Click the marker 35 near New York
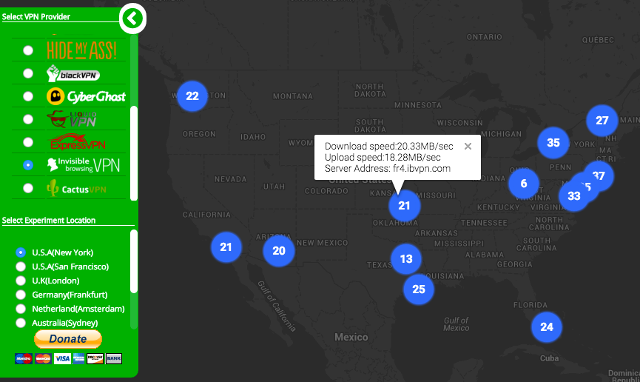Viewport: 640px width, 382px height. pos(553,143)
